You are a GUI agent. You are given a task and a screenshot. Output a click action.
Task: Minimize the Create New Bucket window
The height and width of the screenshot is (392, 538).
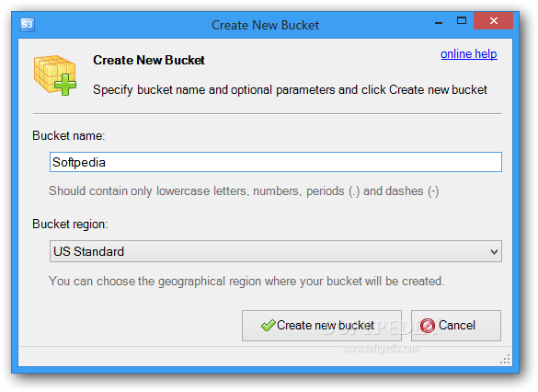coord(438,22)
